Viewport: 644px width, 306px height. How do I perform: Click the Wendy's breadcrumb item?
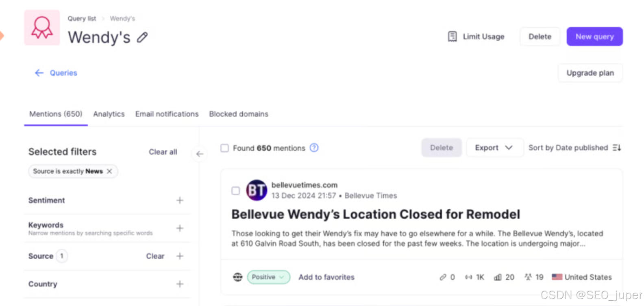(x=122, y=18)
